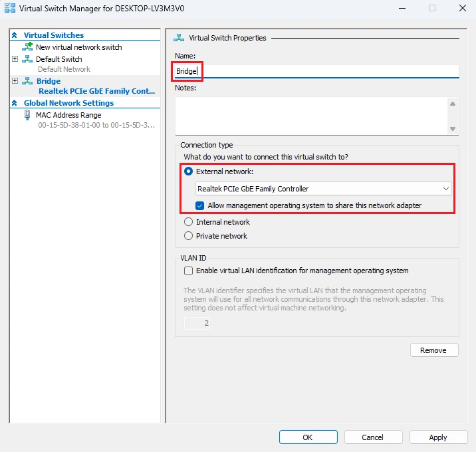The width and height of the screenshot is (476, 452).
Task: Open the Realtek PCIe GbE adapter dropdown
Action: point(324,189)
